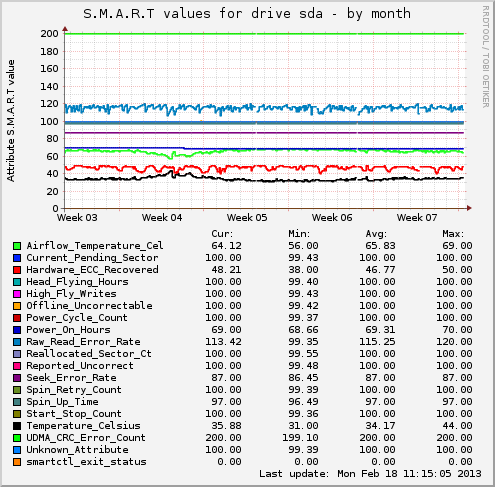The height and width of the screenshot is (487, 495).
Task: Select the Power_On_Hours legend label
Action: 68,330
